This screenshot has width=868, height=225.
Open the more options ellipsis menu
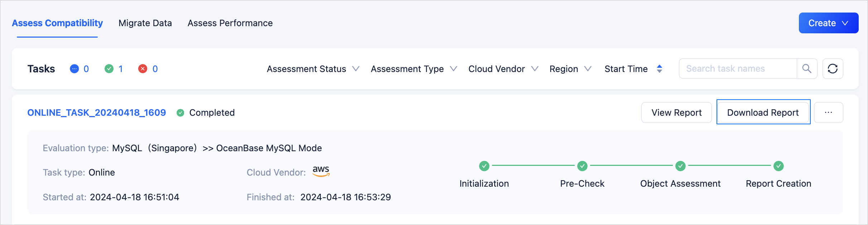point(828,112)
